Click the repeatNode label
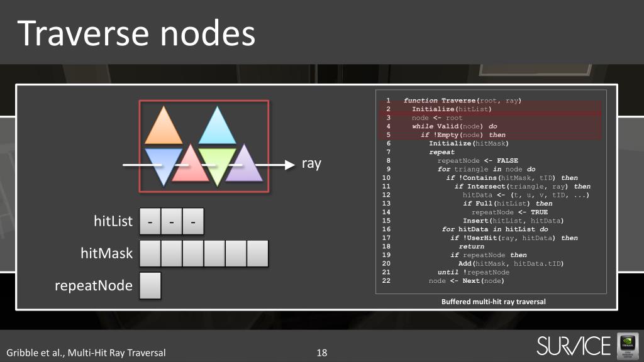 94,285
